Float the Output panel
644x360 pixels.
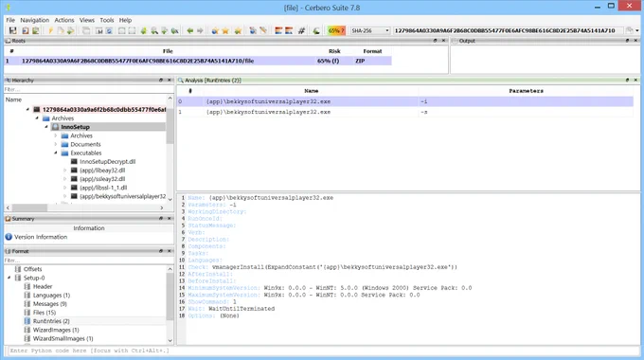(x=627, y=41)
